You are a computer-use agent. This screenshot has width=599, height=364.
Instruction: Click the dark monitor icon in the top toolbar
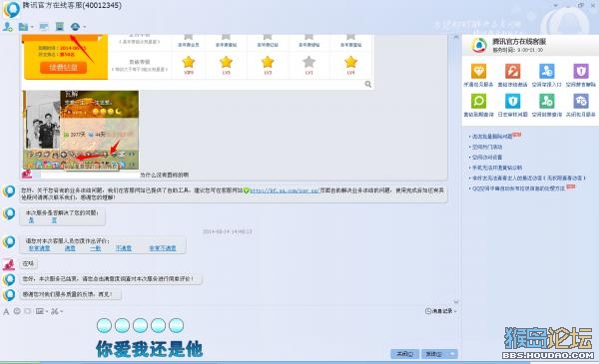[x=60, y=26]
